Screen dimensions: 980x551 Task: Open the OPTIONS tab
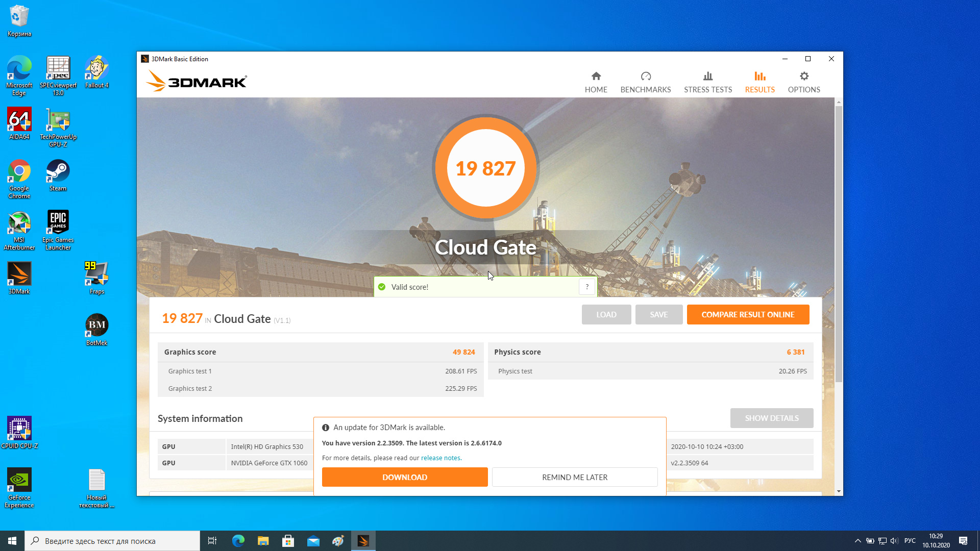804,82
